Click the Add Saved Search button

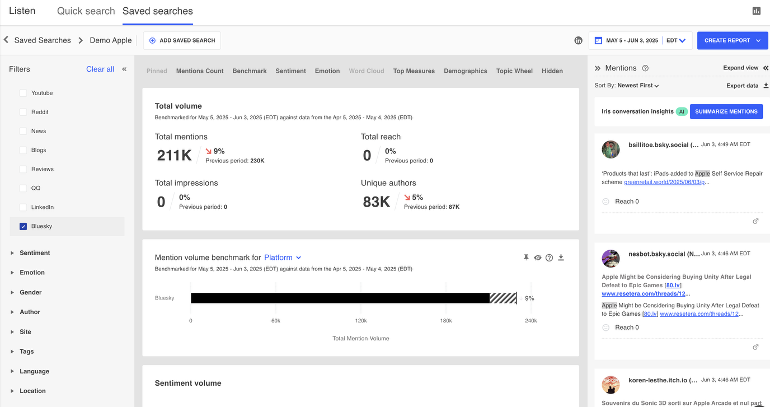[x=182, y=40]
